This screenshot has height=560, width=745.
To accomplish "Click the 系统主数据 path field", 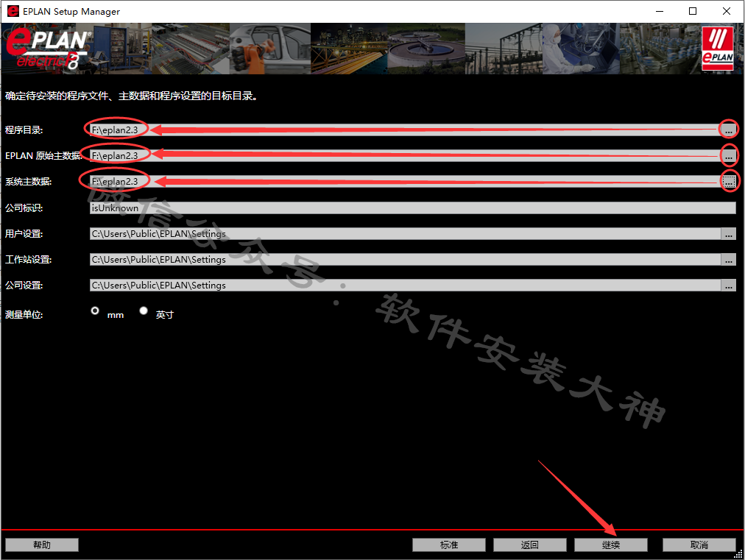I will pyautogui.click(x=406, y=182).
